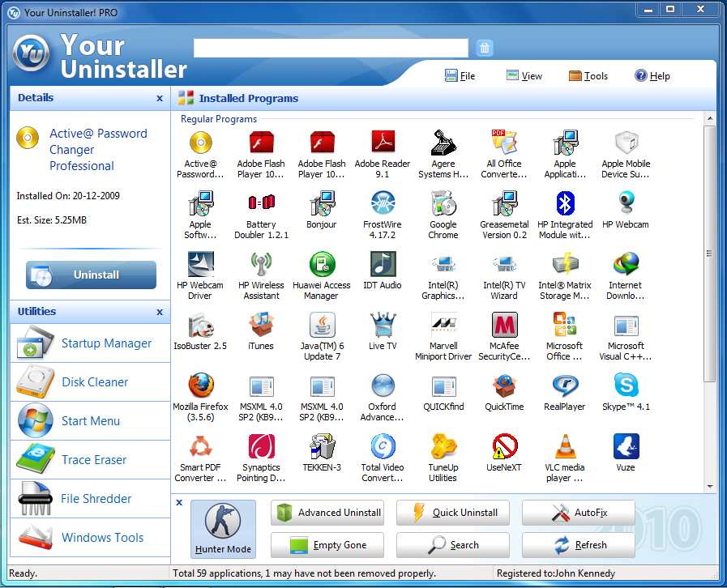The image size is (727, 588).
Task: Select Active@ Password Changer program icon
Action: click(x=201, y=143)
